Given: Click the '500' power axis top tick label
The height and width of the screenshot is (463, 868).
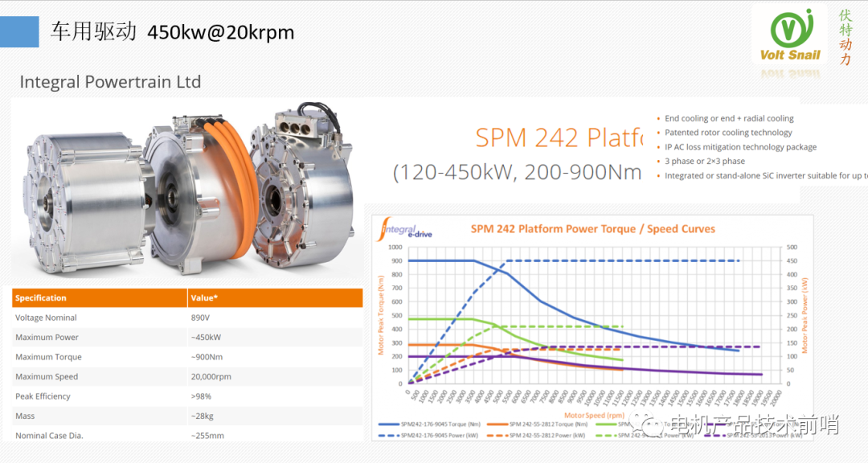Looking at the screenshot, I should 792,247.
